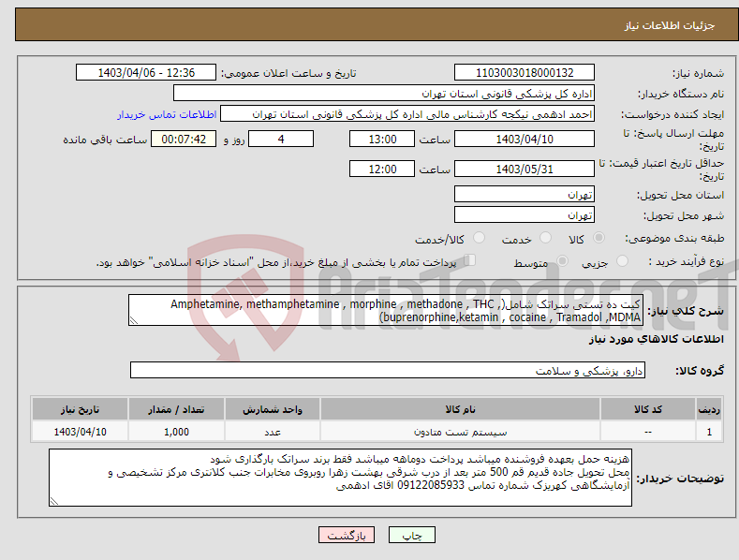Screen dimensions: 739x560
Task: Click the product code cell showing --
Action: [648, 432]
